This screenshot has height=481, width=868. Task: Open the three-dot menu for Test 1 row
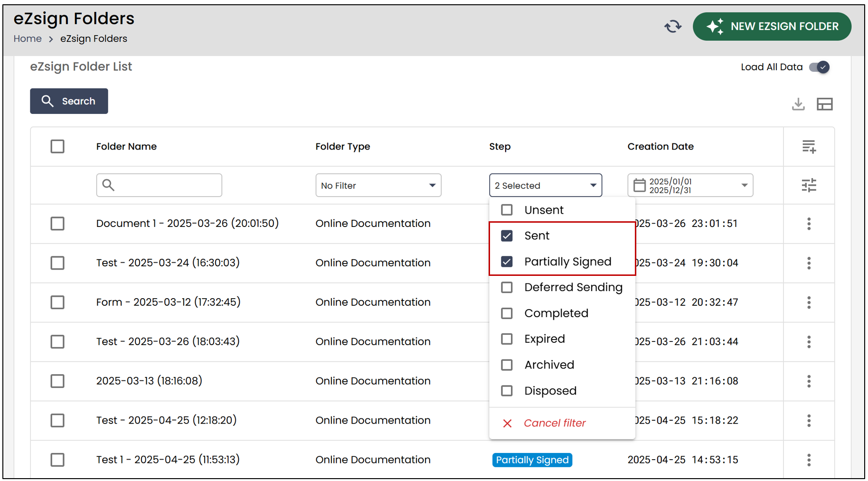(x=809, y=460)
